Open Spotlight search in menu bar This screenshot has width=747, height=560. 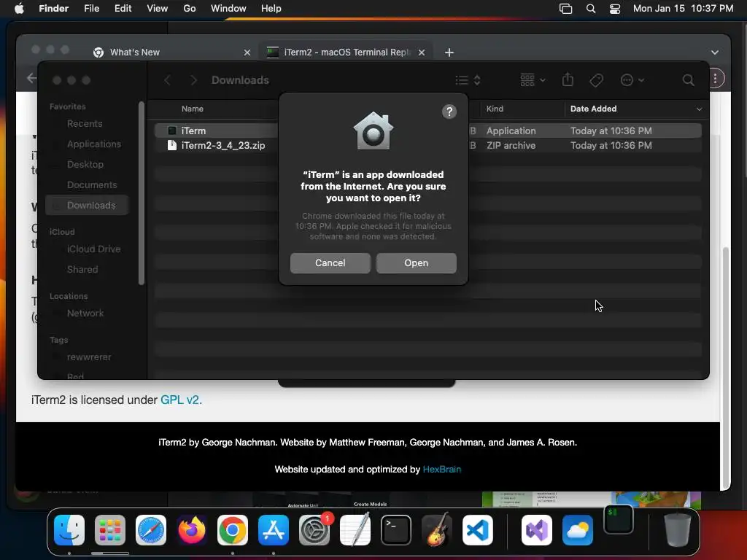point(591,9)
